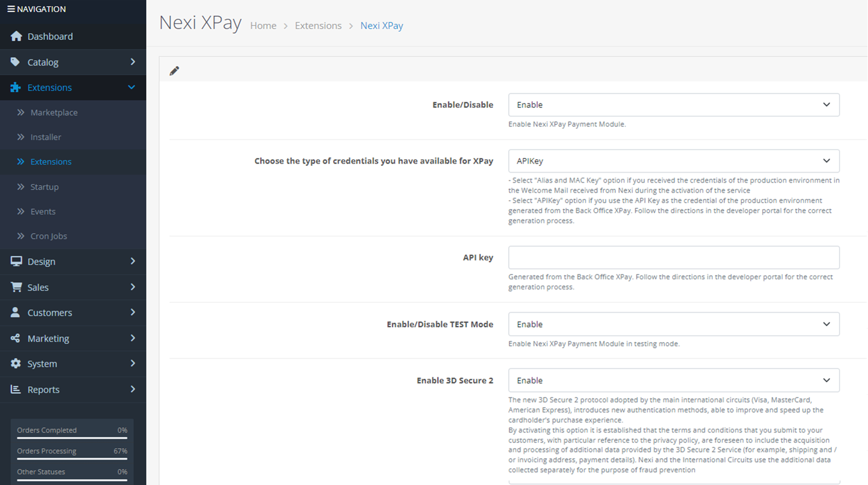Click the pencil edit icon

174,71
